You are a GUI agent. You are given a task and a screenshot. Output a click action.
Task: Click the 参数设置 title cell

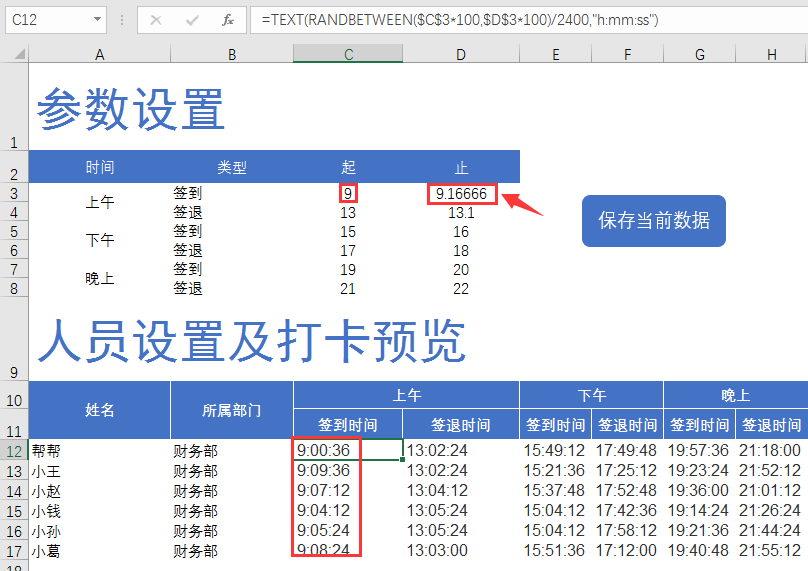tap(131, 109)
